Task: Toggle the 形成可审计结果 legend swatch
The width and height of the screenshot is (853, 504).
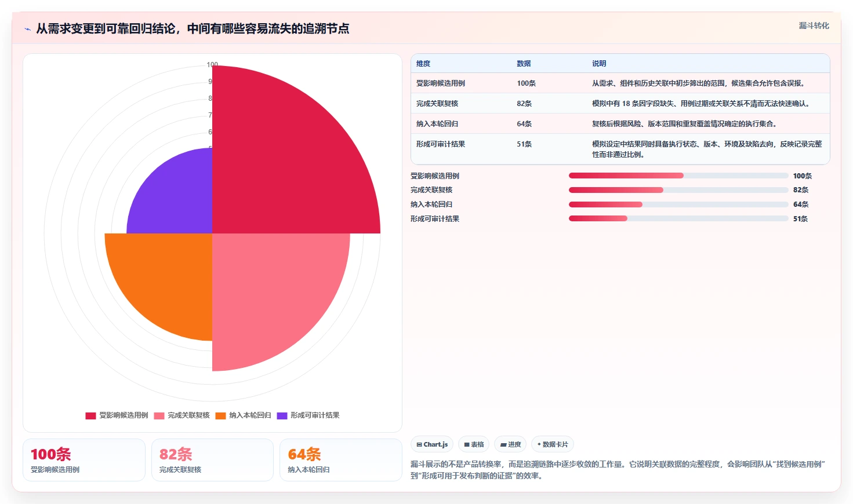Action: 282,416
